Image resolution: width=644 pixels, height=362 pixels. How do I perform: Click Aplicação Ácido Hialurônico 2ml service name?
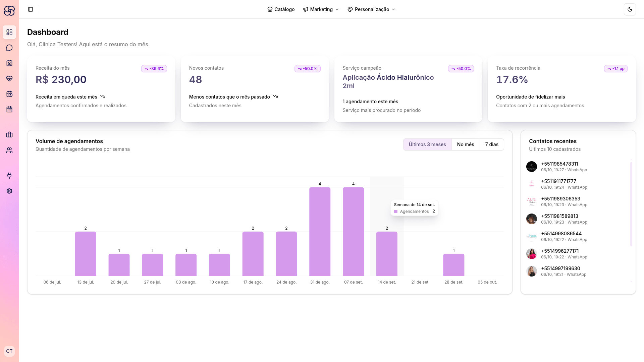(x=388, y=81)
